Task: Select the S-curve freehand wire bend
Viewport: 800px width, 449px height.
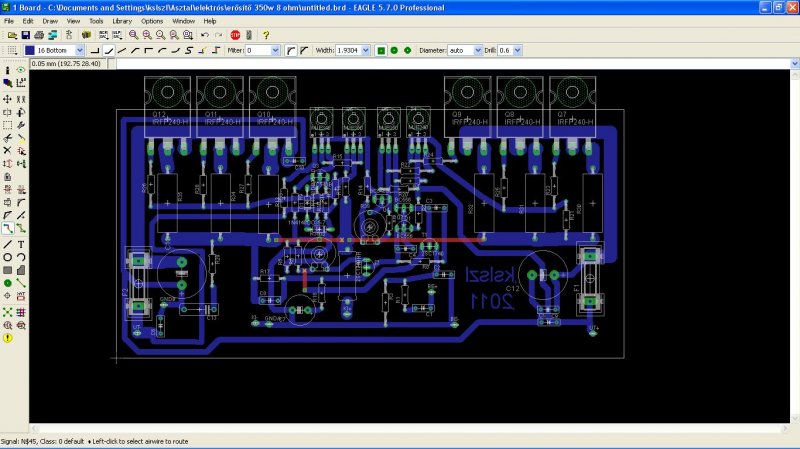Action: click(x=189, y=50)
